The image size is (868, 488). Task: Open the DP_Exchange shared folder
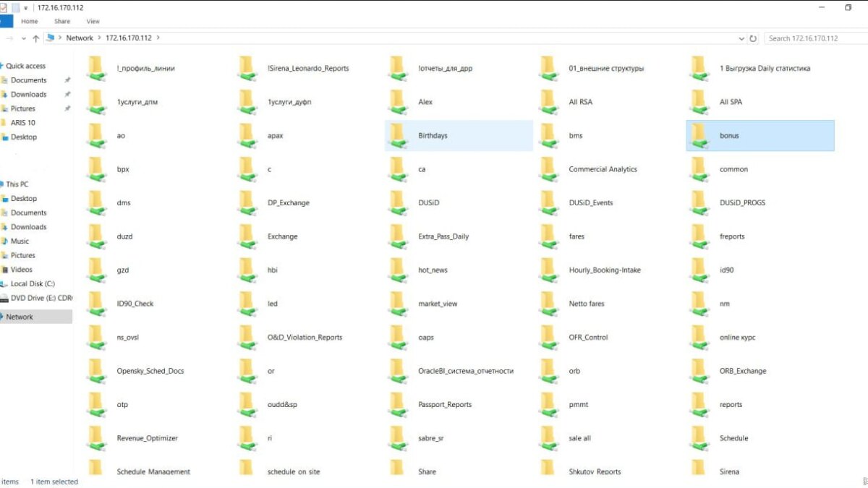point(288,203)
